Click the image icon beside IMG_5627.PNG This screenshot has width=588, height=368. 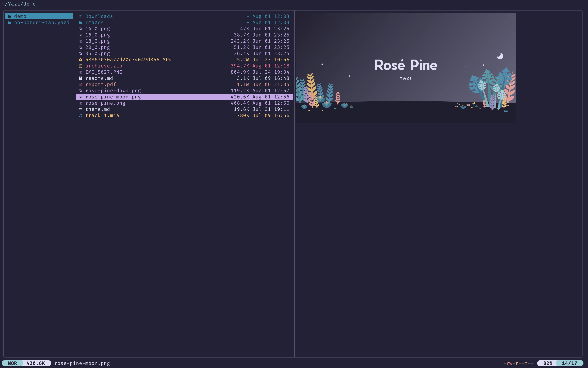tap(80, 72)
